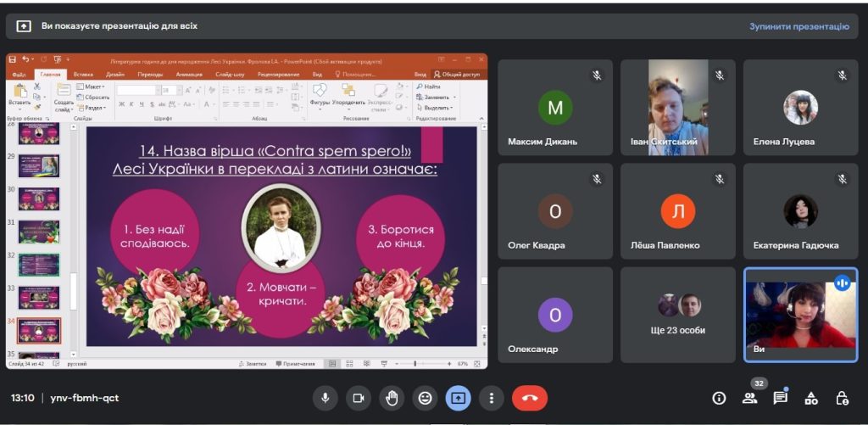Open host controls lock icon
The height and width of the screenshot is (425, 868).
(x=842, y=398)
